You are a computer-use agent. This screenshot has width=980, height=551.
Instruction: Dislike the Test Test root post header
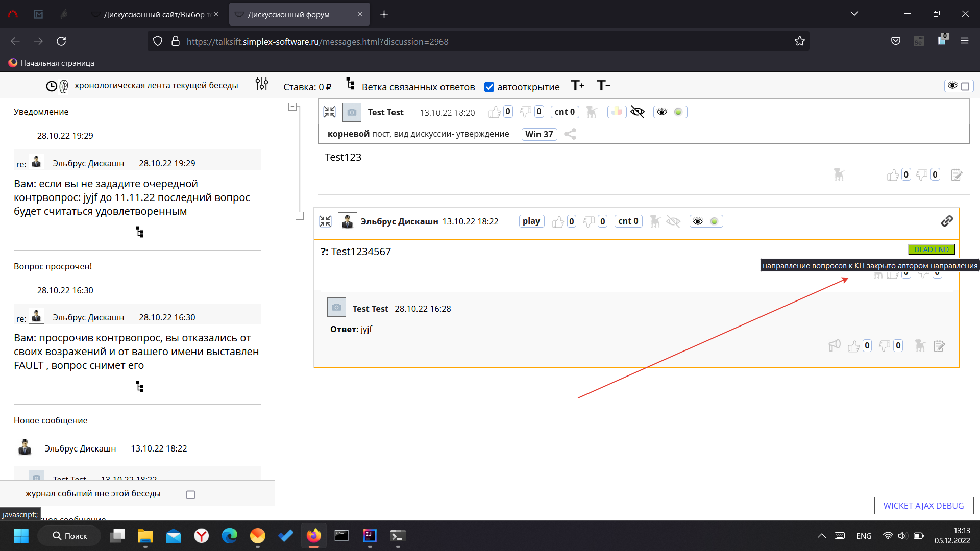525,112
